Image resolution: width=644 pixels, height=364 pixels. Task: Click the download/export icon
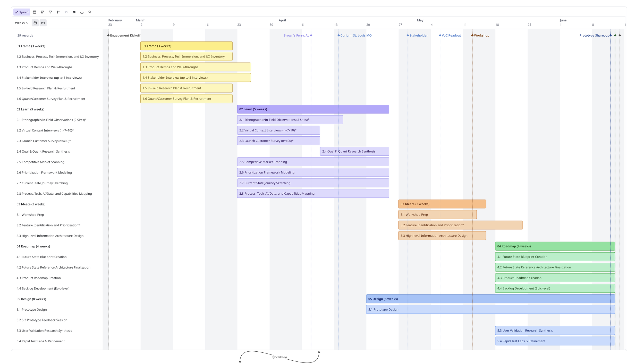tap(82, 12)
